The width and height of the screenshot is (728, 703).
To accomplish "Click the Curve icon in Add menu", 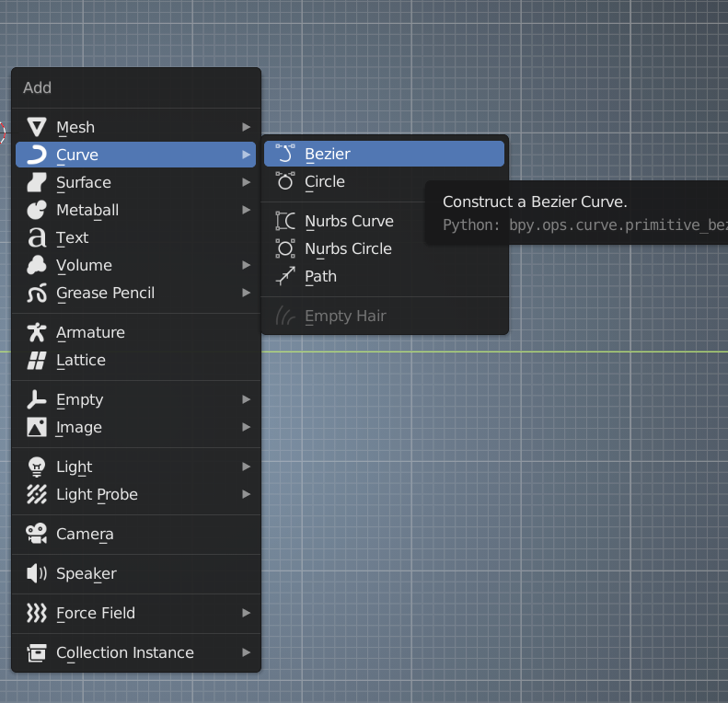I will [x=37, y=155].
